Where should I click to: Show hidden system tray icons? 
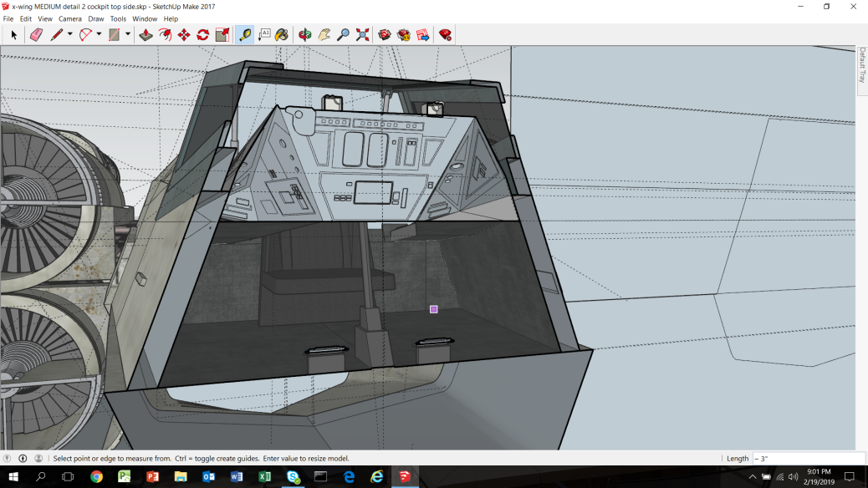[x=753, y=477]
